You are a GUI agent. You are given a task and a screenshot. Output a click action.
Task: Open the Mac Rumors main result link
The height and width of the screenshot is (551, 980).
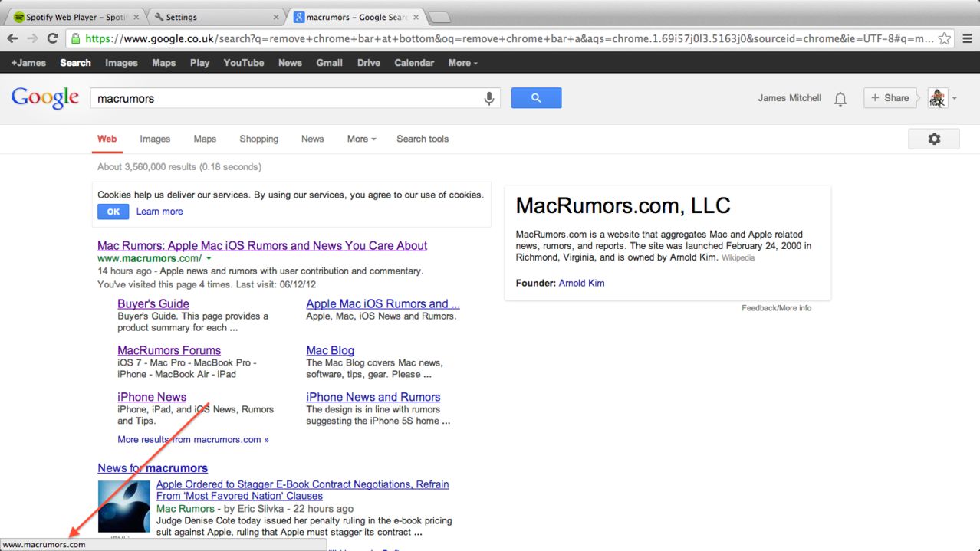pyautogui.click(x=262, y=245)
